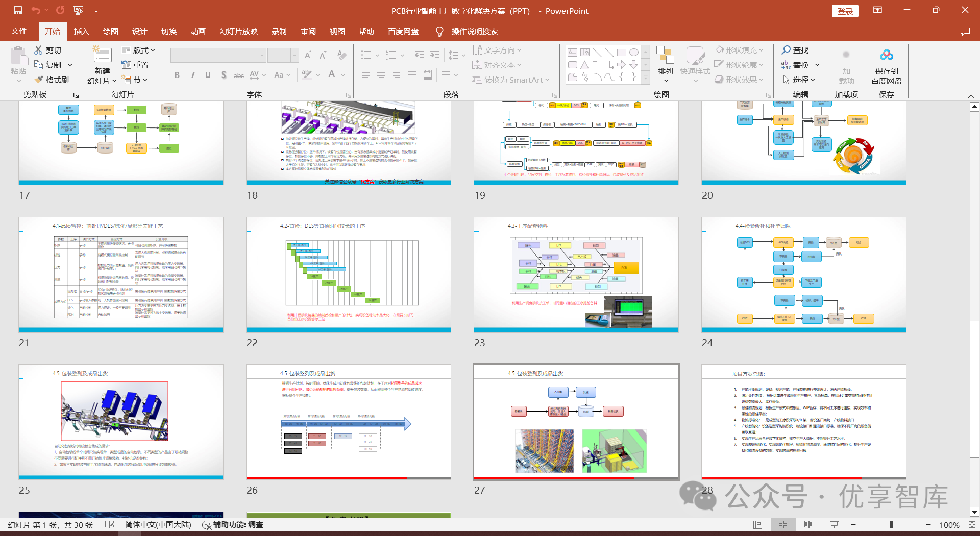Switch to the Animations (动画) tab
The height and width of the screenshot is (536, 980).
pyautogui.click(x=198, y=31)
